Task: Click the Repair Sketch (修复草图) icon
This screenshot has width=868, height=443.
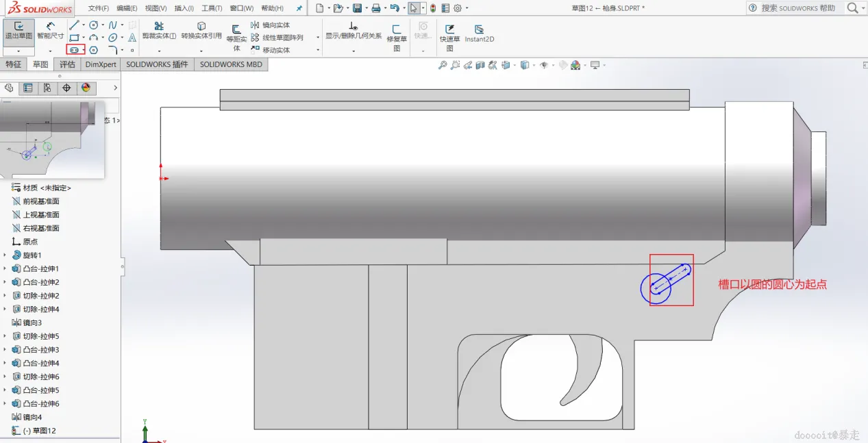Action: (397, 34)
